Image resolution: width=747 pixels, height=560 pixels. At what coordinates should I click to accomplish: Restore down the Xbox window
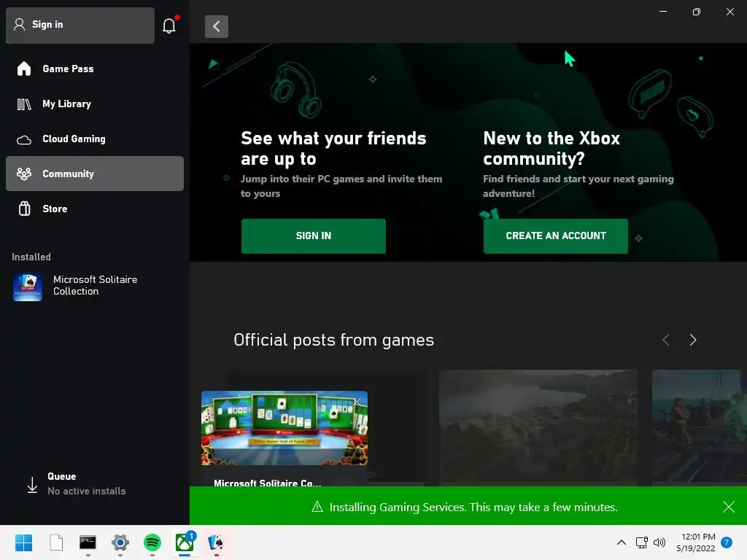tap(697, 12)
